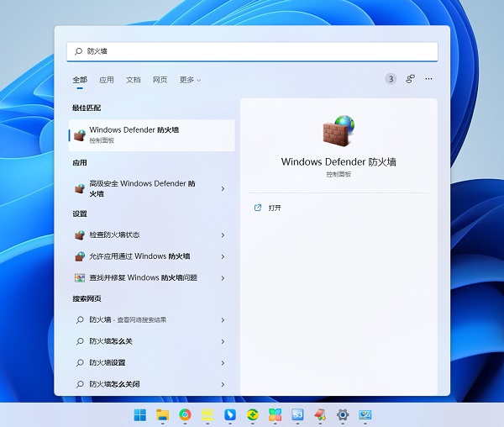This screenshot has width=504, height=427.
Task: Expand arrow for 检查防火墙状态
Action: coord(223,235)
